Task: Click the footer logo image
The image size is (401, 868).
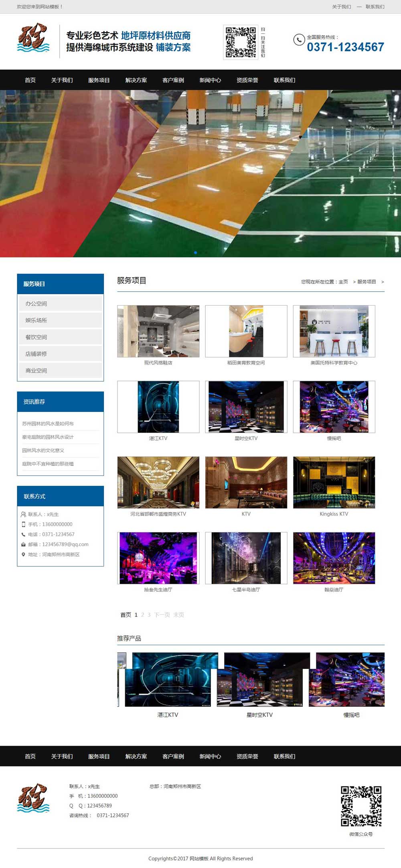Action: coord(33,798)
